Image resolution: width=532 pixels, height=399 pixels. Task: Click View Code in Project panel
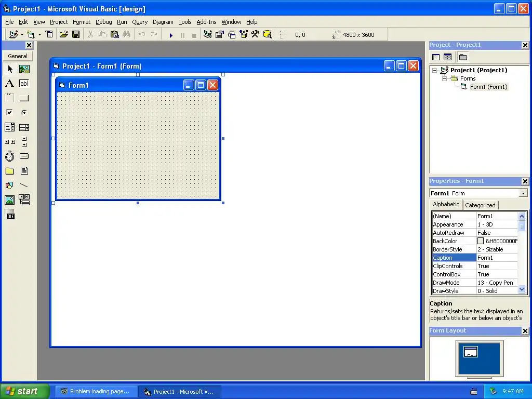tap(436, 57)
